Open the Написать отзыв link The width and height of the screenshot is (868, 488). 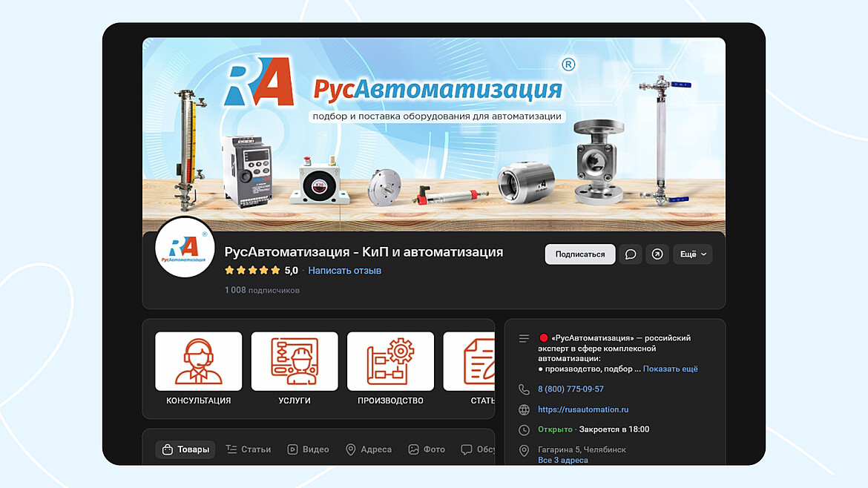pos(344,270)
